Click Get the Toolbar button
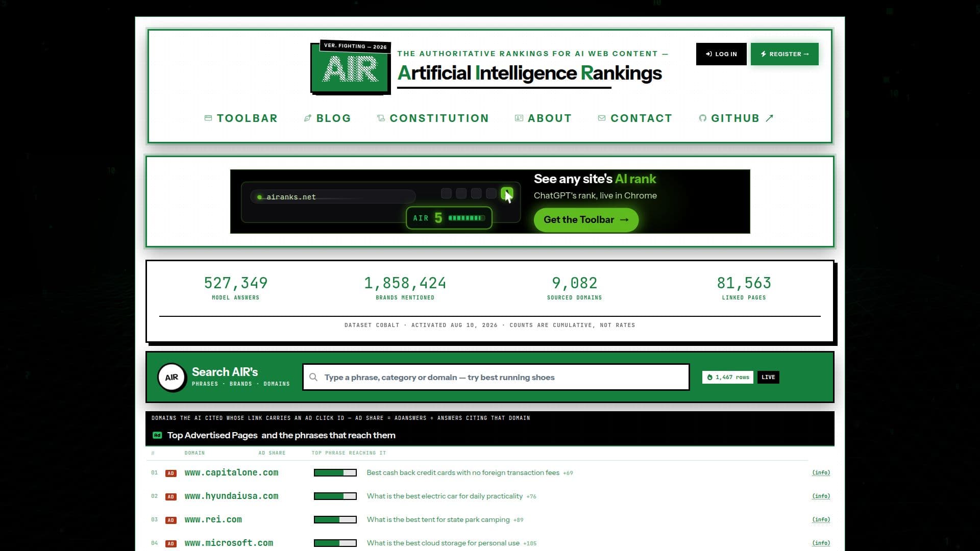Viewport: 980px width, 551px height. tap(586, 220)
